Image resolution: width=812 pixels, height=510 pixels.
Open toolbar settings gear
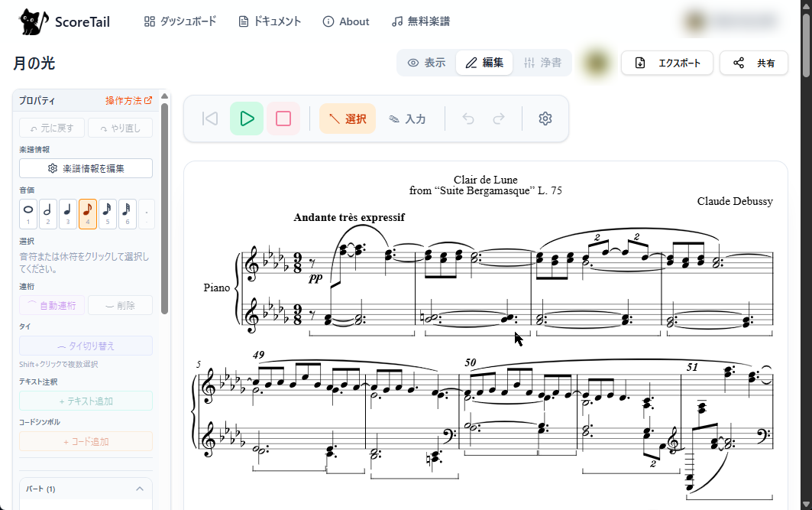tap(545, 119)
